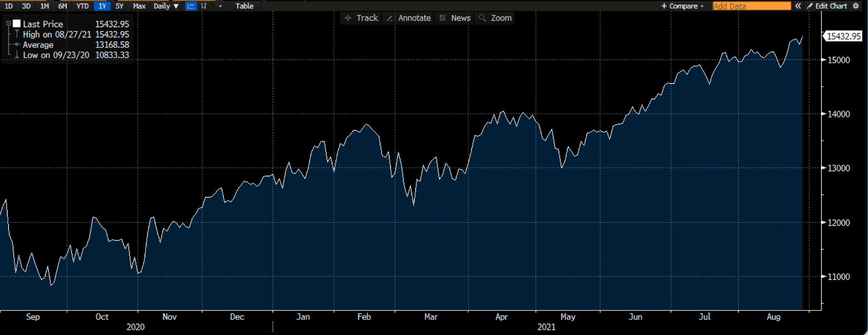Collapse panel with the double left arrow

coord(798,6)
